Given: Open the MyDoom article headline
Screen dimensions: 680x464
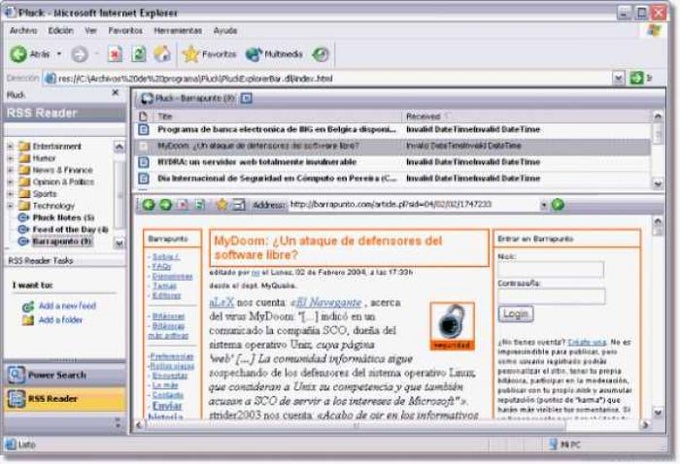Looking at the screenshot, I should pos(328,248).
